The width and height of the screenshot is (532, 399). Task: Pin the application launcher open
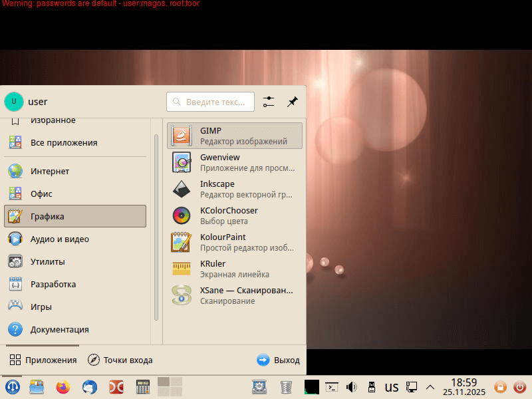pyautogui.click(x=291, y=102)
